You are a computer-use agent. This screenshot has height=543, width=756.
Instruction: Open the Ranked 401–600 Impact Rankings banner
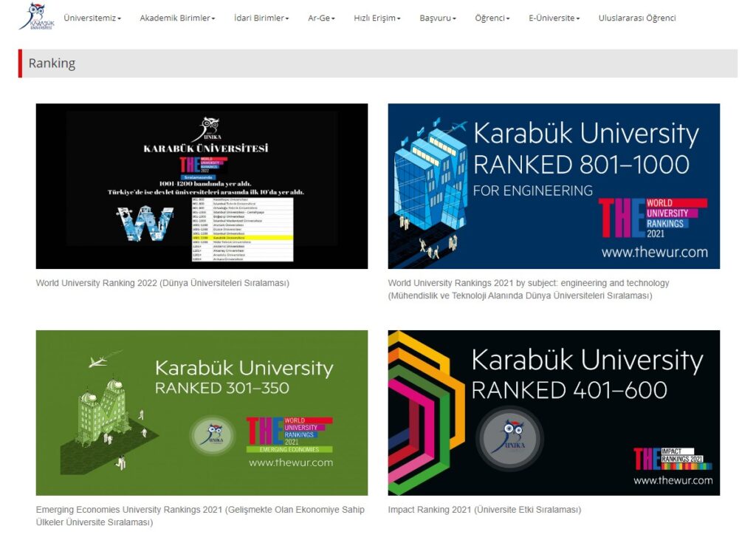[x=554, y=413]
